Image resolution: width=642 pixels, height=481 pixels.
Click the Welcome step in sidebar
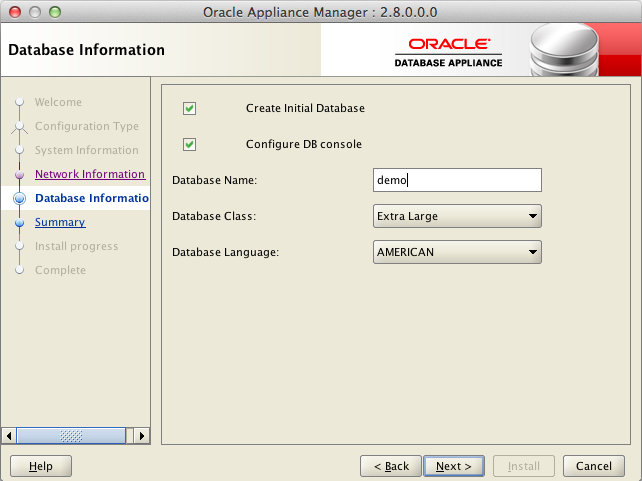[x=58, y=102]
